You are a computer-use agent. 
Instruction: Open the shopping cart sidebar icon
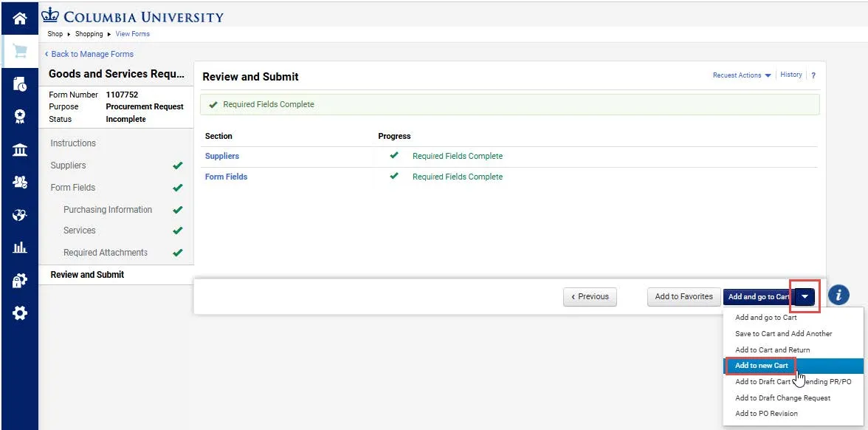pyautogui.click(x=19, y=52)
